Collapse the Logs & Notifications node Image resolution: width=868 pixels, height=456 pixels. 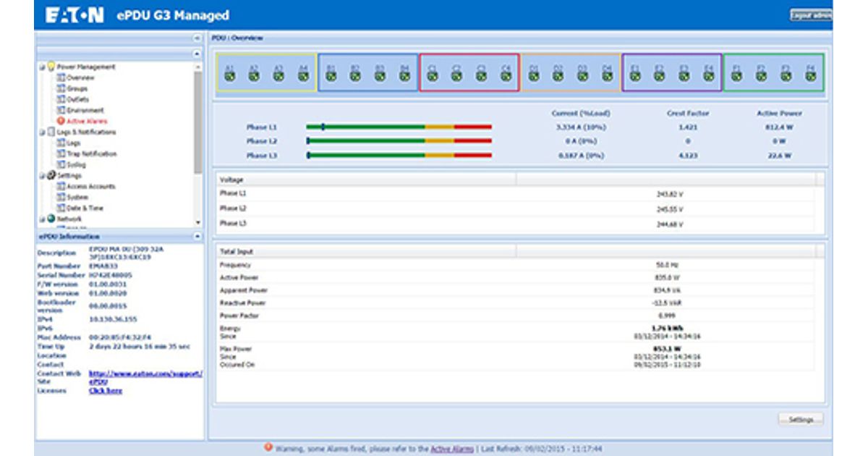pos(41,132)
